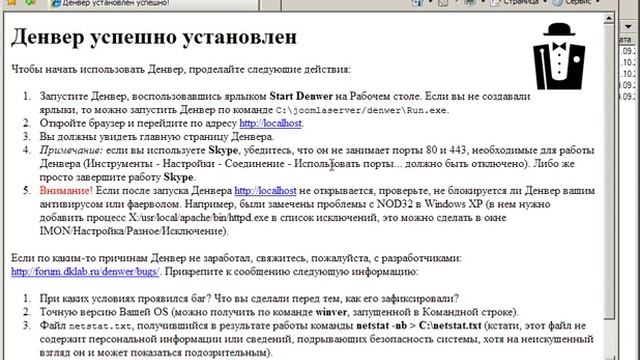Open the forum.dklab.ru/denwer/bugs link
640x360 pixels.
click(85, 271)
